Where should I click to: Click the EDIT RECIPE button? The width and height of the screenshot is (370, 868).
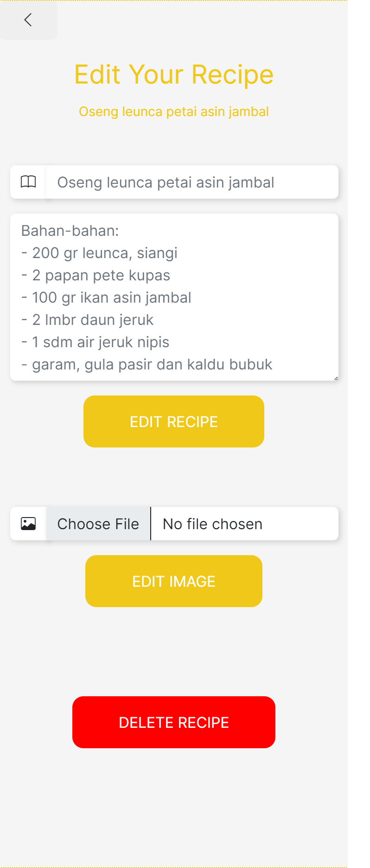[x=173, y=421]
